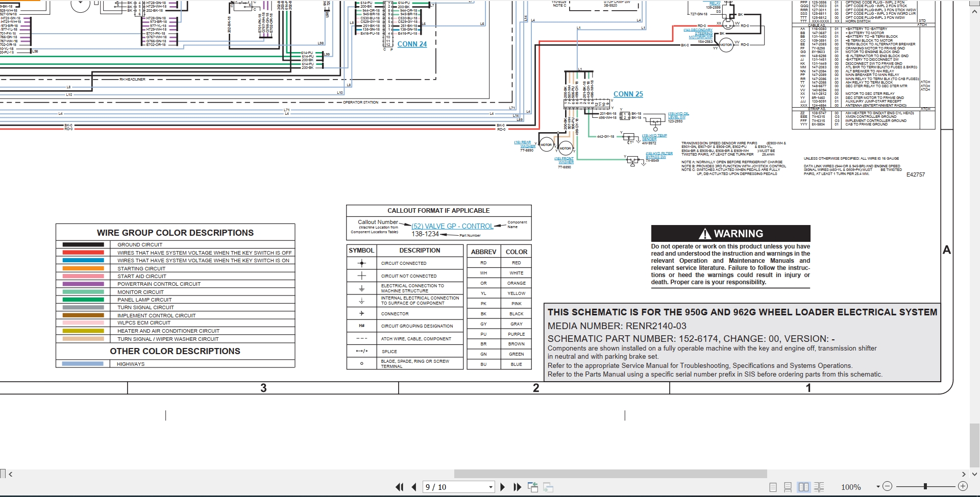Click the OTHER COLOR DESCRIPTIONS heading
Viewport: 980px width, 497px height.
175,351
